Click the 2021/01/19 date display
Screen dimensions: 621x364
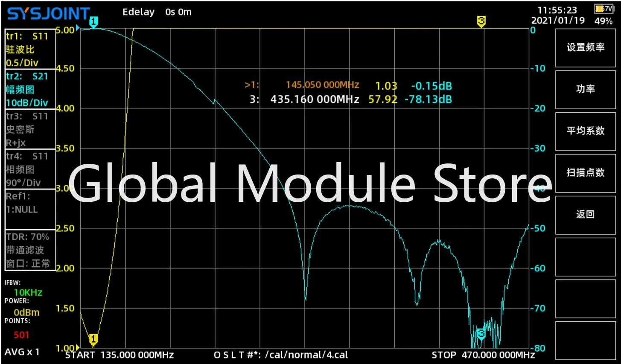point(558,20)
